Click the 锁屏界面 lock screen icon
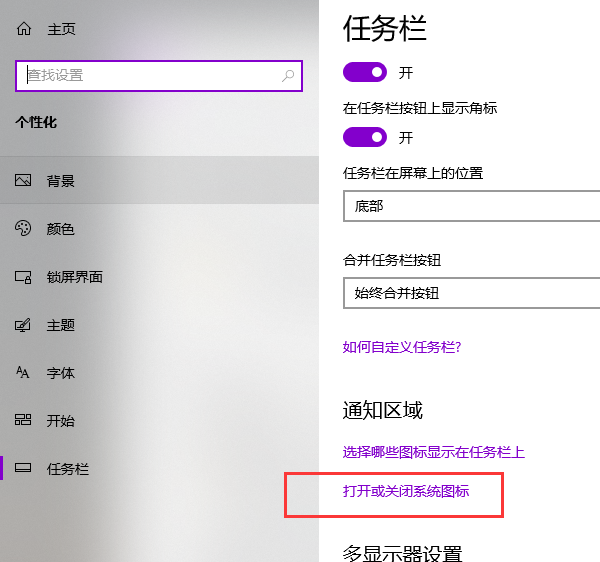The height and width of the screenshot is (562, 600). click(x=23, y=277)
